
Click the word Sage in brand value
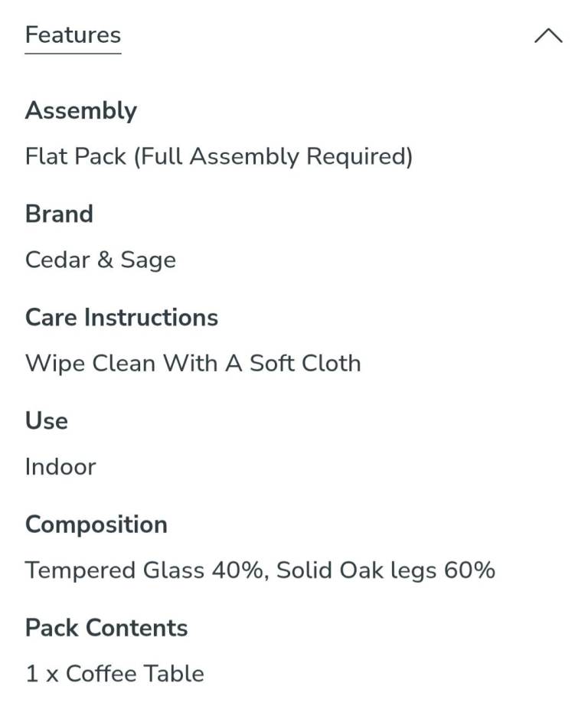click(148, 260)
